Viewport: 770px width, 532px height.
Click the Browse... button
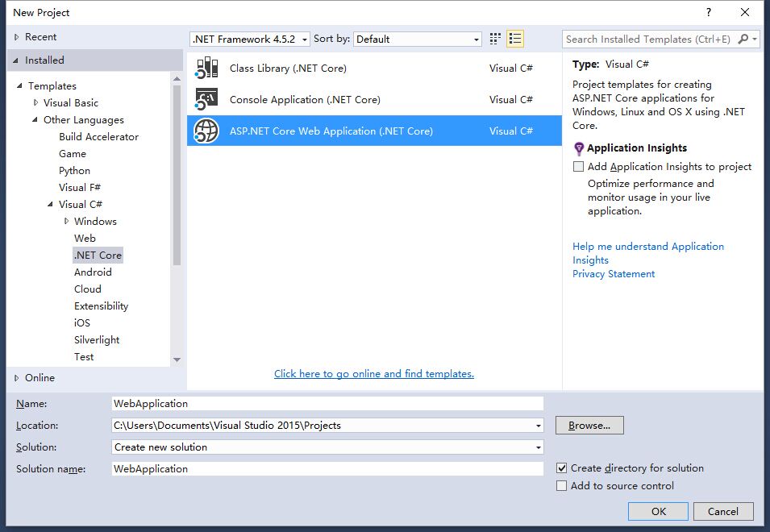pos(589,426)
